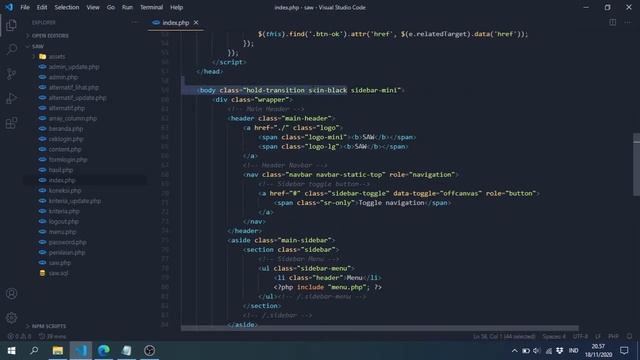Click the editor horizontal scrollbar

tap(380, 328)
